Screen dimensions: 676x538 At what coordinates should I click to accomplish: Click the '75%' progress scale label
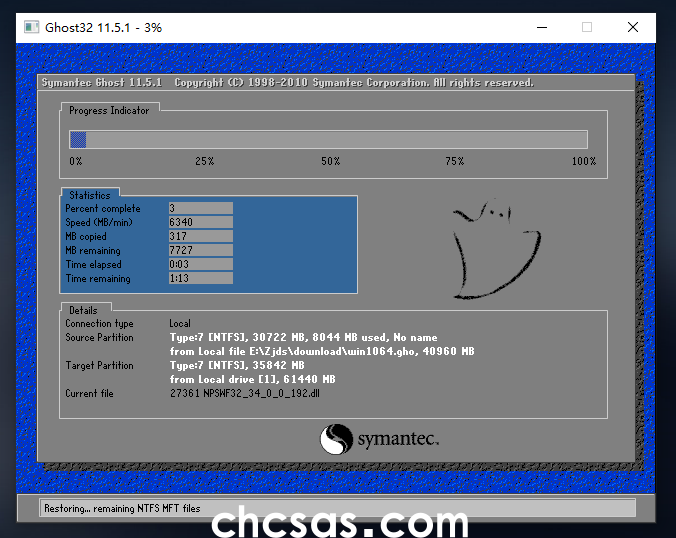click(454, 161)
